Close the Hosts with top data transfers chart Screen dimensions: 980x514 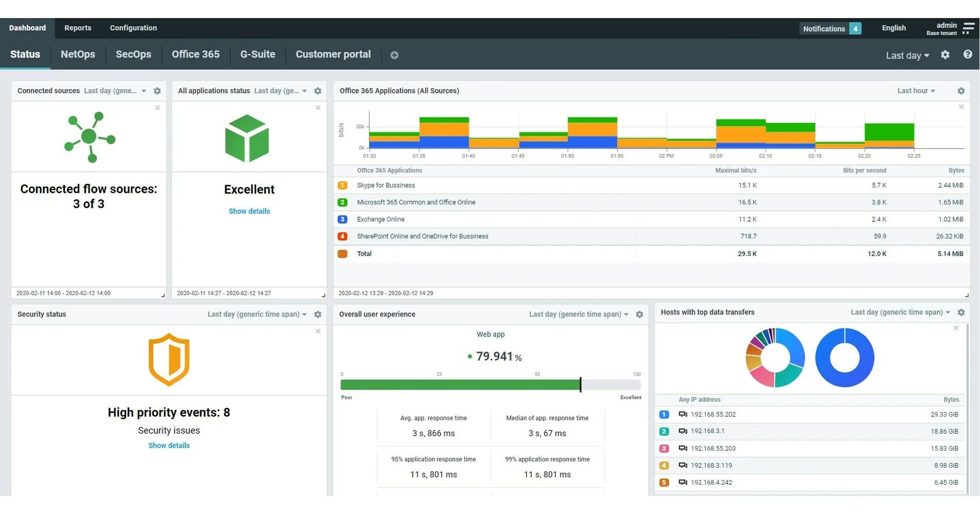point(956,328)
